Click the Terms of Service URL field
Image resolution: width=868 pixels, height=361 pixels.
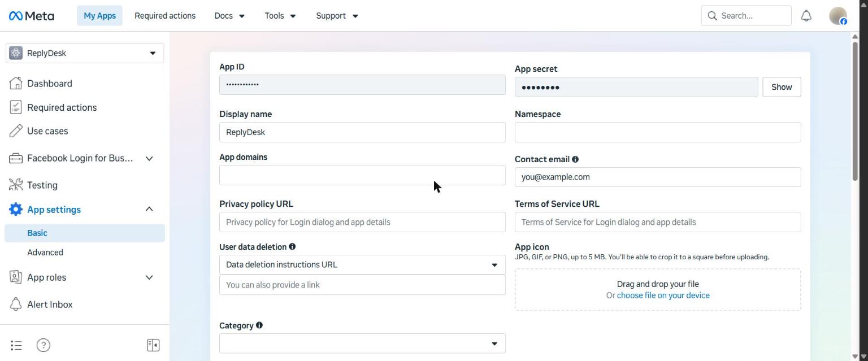coord(658,222)
